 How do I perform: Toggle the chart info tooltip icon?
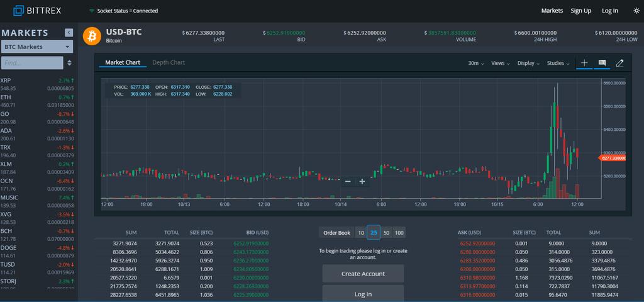pyautogui.click(x=602, y=63)
